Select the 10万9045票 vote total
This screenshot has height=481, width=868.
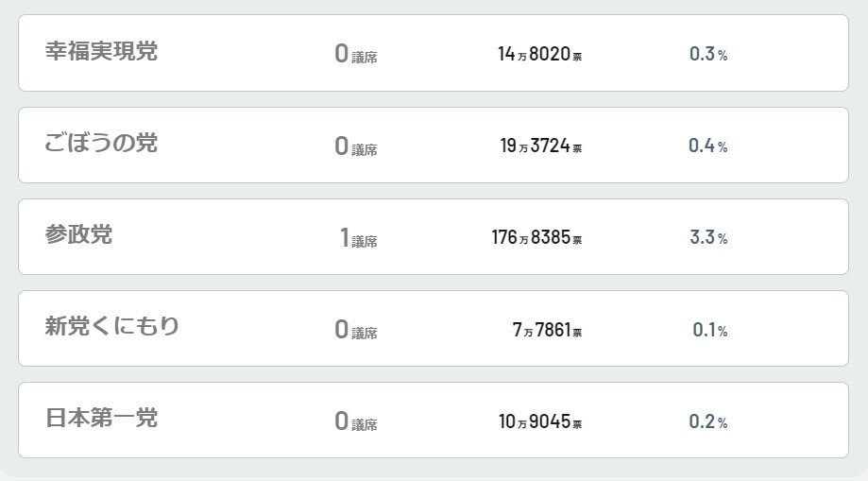(540, 421)
